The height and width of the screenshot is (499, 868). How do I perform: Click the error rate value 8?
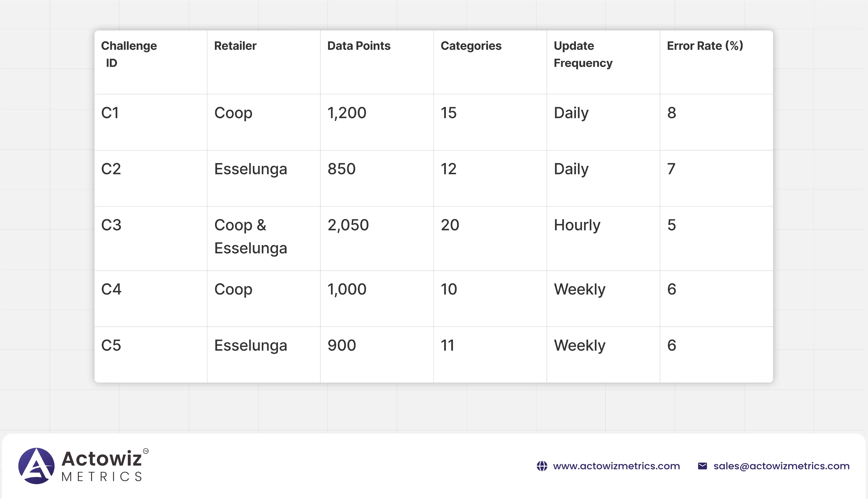(671, 113)
